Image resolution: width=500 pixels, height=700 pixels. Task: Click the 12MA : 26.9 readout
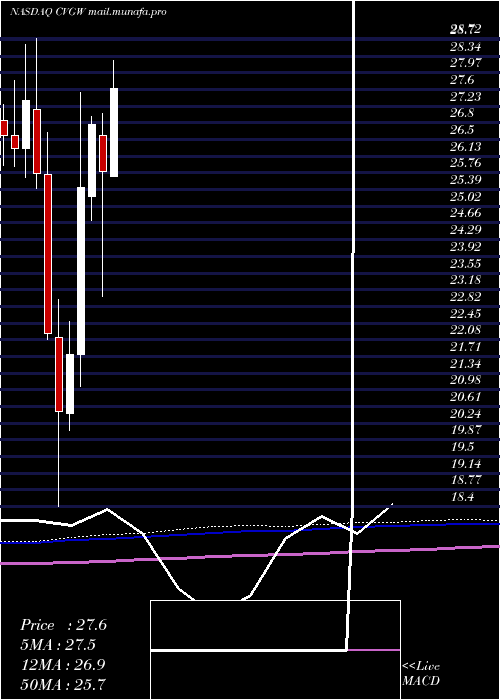(x=63, y=664)
